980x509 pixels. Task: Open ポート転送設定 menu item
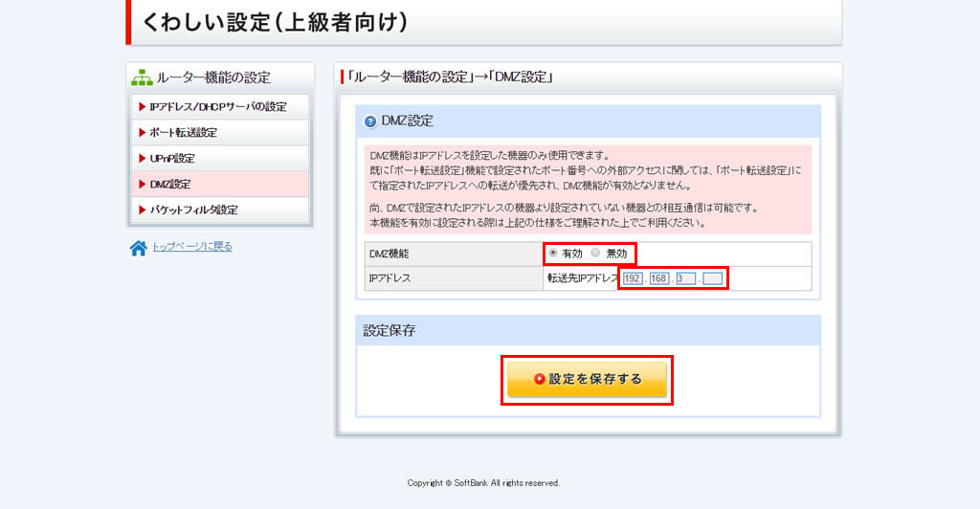220,132
